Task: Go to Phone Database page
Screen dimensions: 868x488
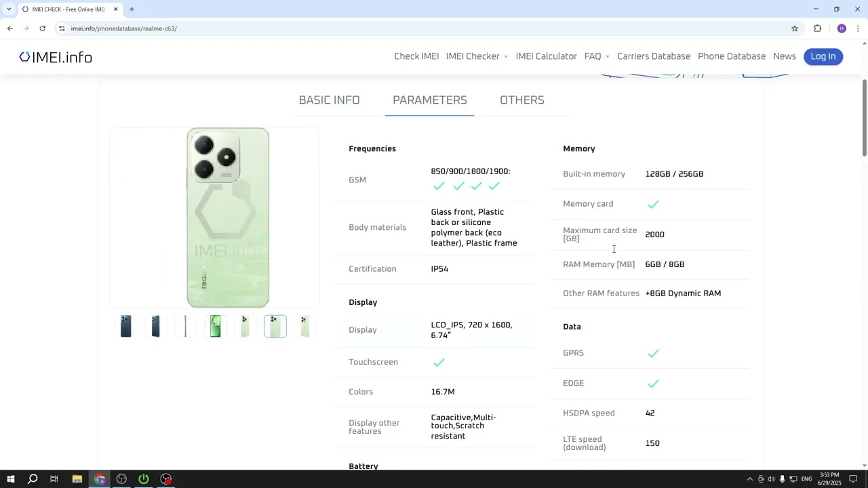Action: pyautogui.click(x=732, y=56)
